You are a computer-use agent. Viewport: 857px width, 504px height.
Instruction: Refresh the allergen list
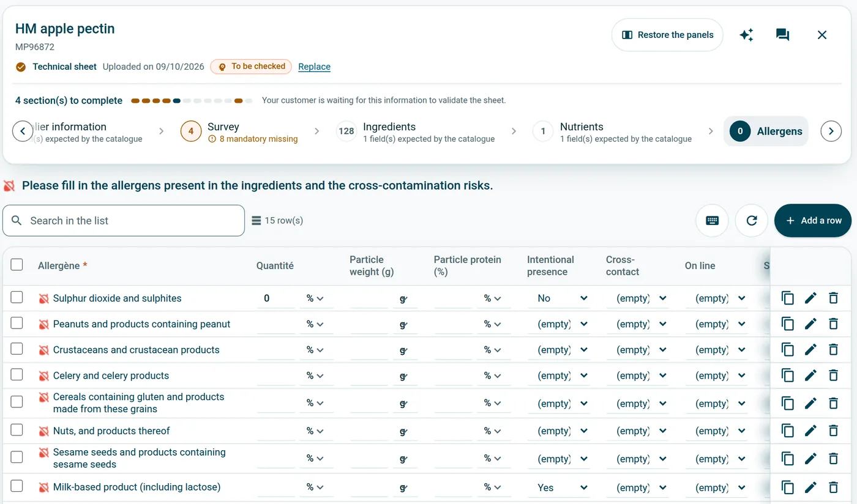tap(752, 221)
